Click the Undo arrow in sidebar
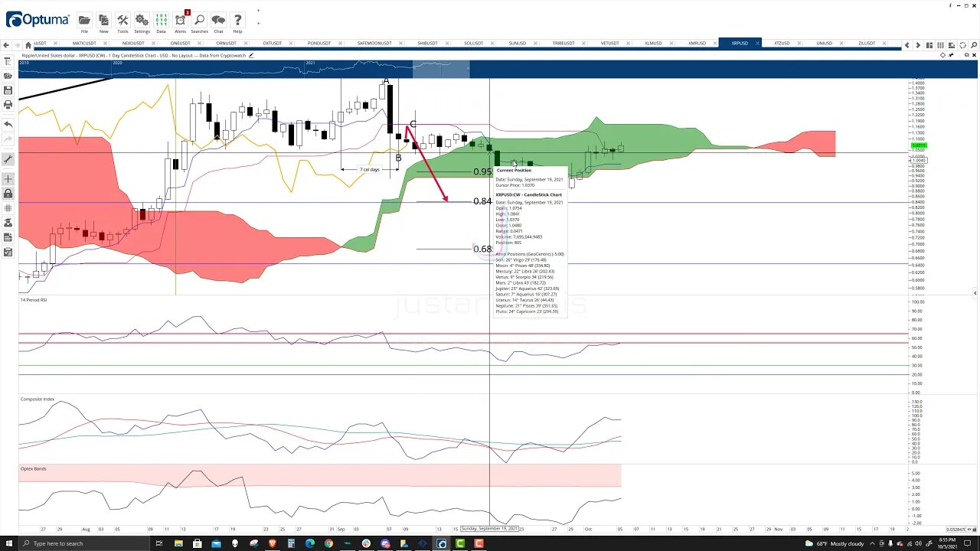980x551 pixels. tap(8, 124)
